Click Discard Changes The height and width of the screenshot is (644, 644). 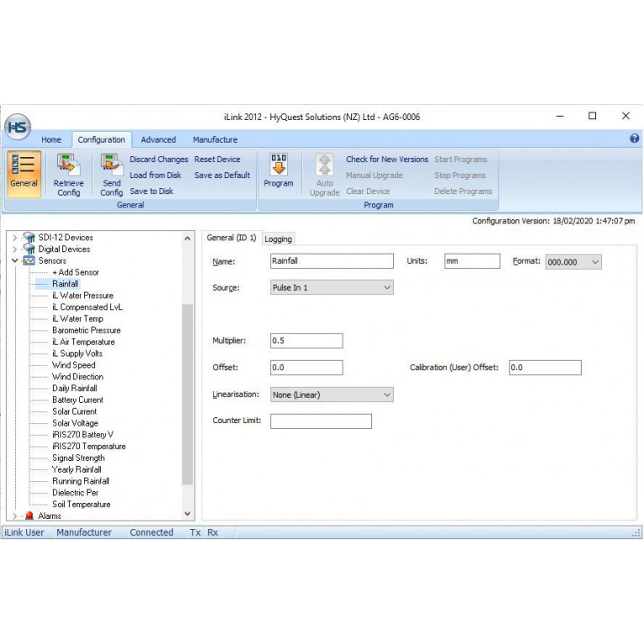point(159,160)
